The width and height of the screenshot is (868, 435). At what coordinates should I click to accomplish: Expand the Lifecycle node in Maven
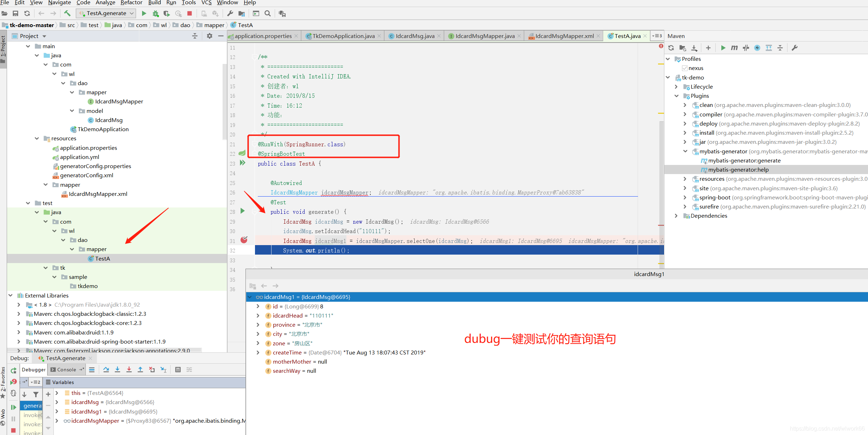click(x=676, y=87)
